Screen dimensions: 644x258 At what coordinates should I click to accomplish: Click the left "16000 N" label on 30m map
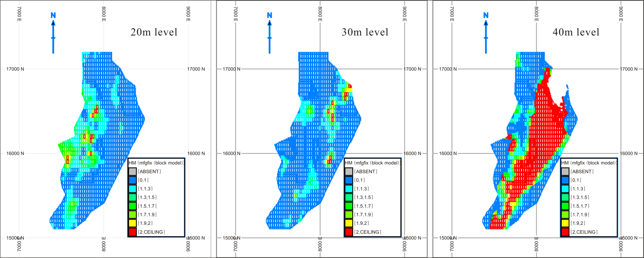pyautogui.click(x=232, y=153)
